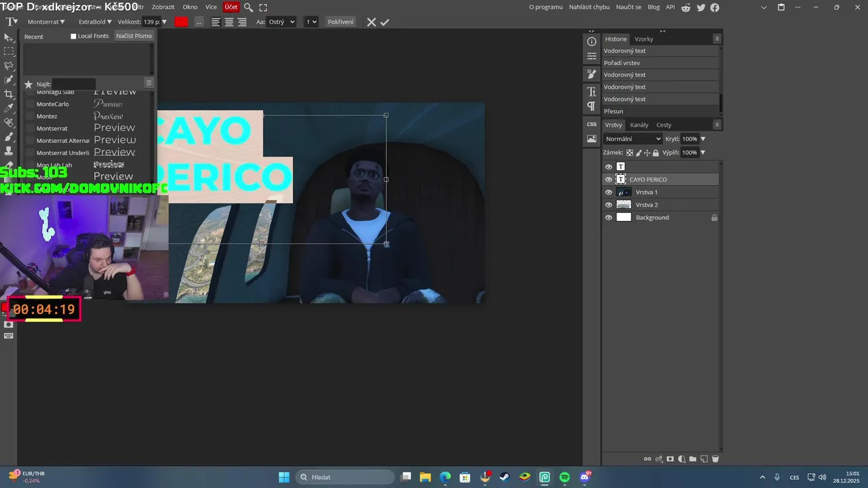
Task: Open the Výplň fill dropdown arrow
Action: click(x=703, y=152)
